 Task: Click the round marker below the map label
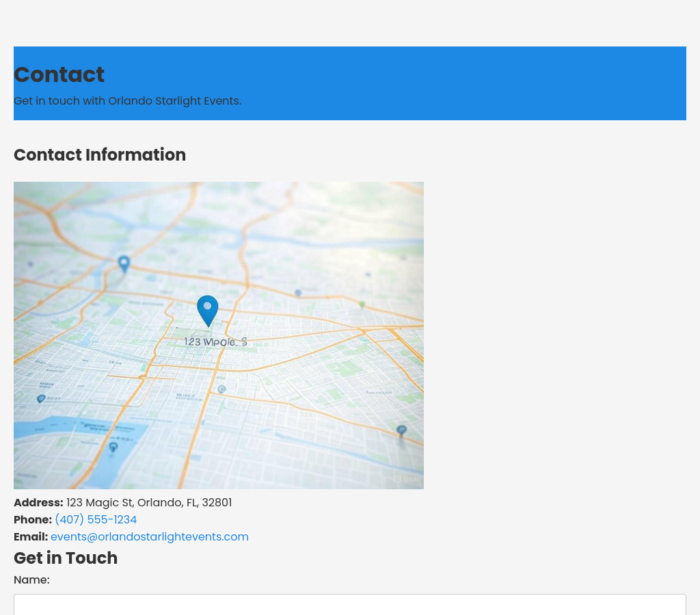(221, 389)
